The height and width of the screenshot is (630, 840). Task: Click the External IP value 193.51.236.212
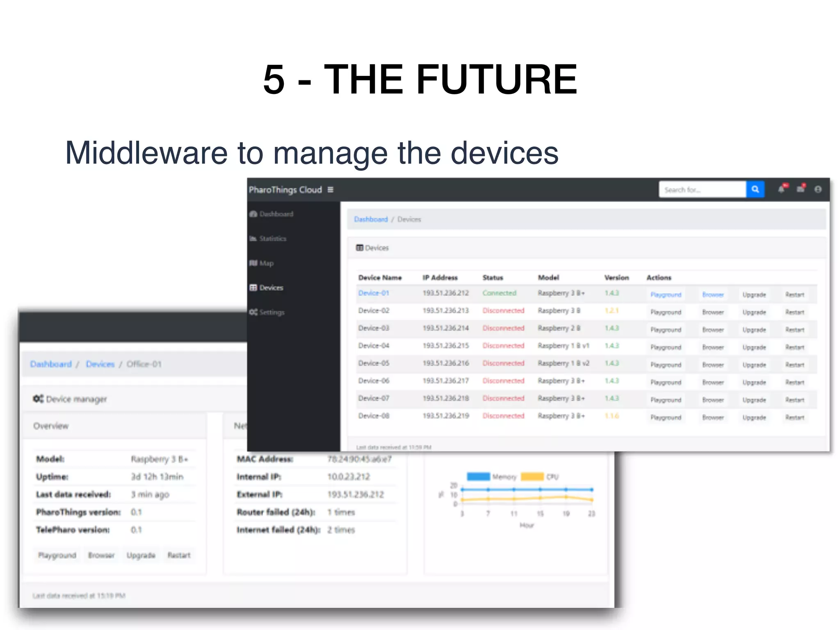pos(355,495)
